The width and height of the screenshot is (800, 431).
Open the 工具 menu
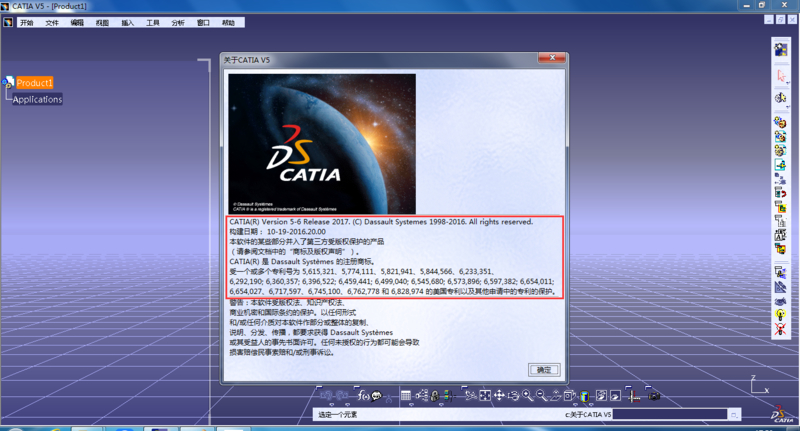point(153,22)
